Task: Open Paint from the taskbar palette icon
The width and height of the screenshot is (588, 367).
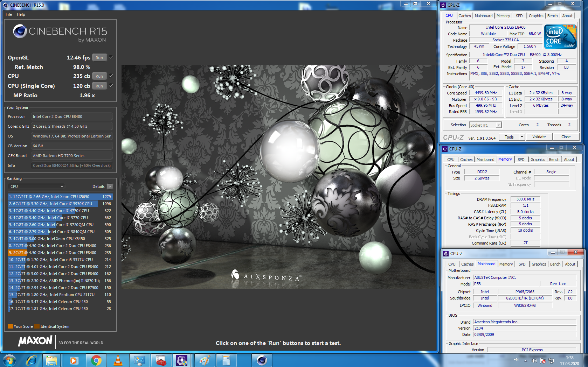Action: point(205,360)
